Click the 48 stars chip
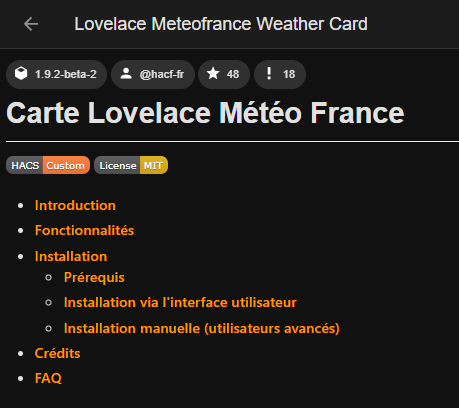Viewport: 459px width, 408px height. coord(224,74)
